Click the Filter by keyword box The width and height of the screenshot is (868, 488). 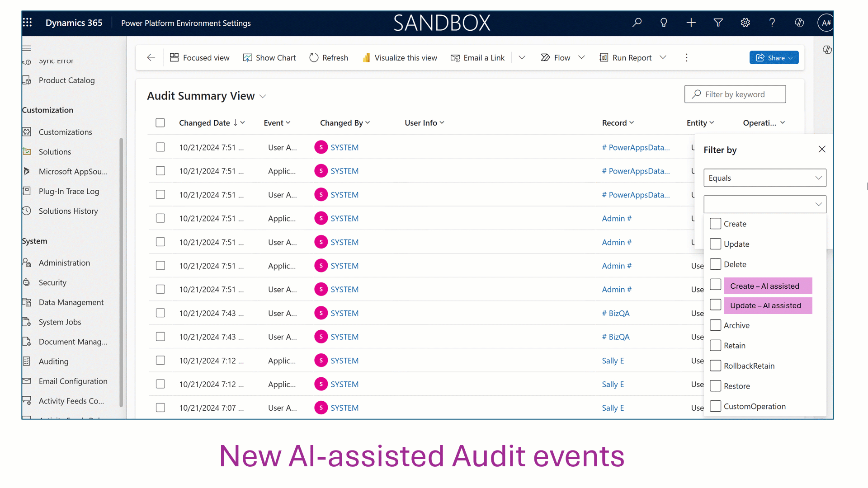(x=735, y=94)
